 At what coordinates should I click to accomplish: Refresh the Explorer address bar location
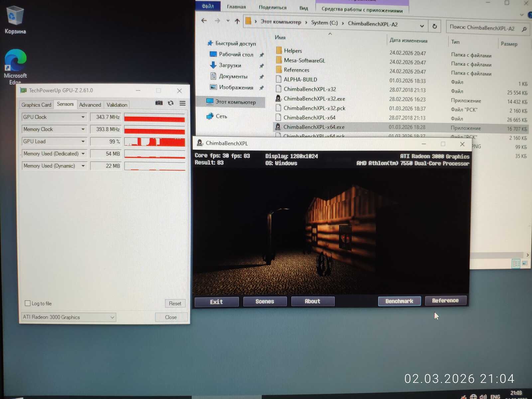(x=435, y=26)
